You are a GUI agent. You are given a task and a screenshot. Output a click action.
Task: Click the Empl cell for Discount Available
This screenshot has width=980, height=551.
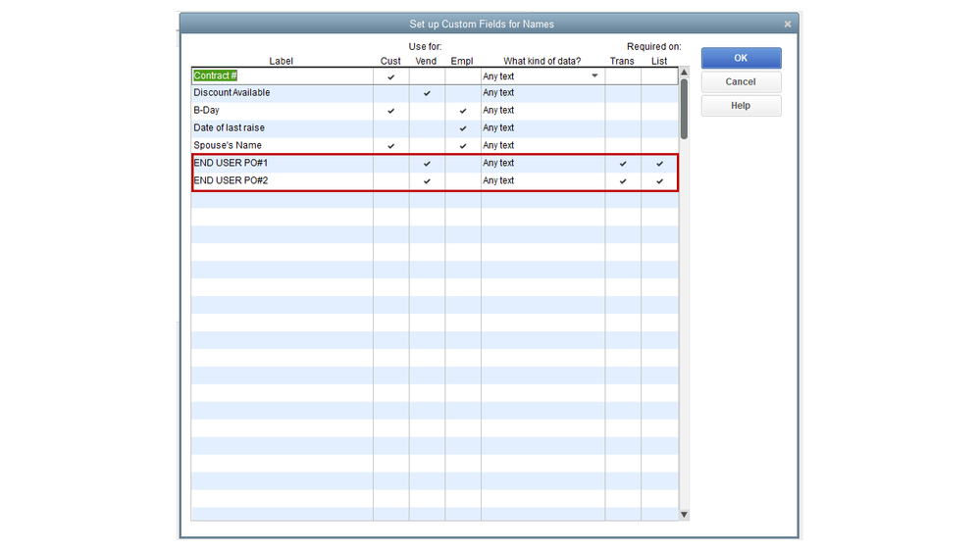coord(462,93)
